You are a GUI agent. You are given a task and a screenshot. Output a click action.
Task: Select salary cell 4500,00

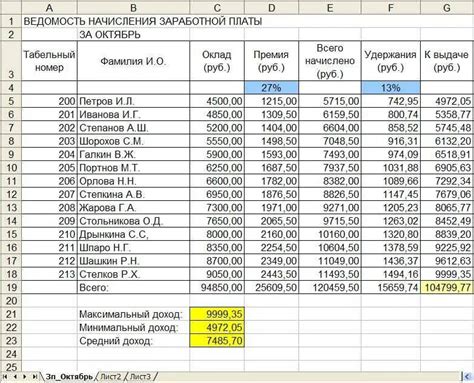(x=217, y=101)
